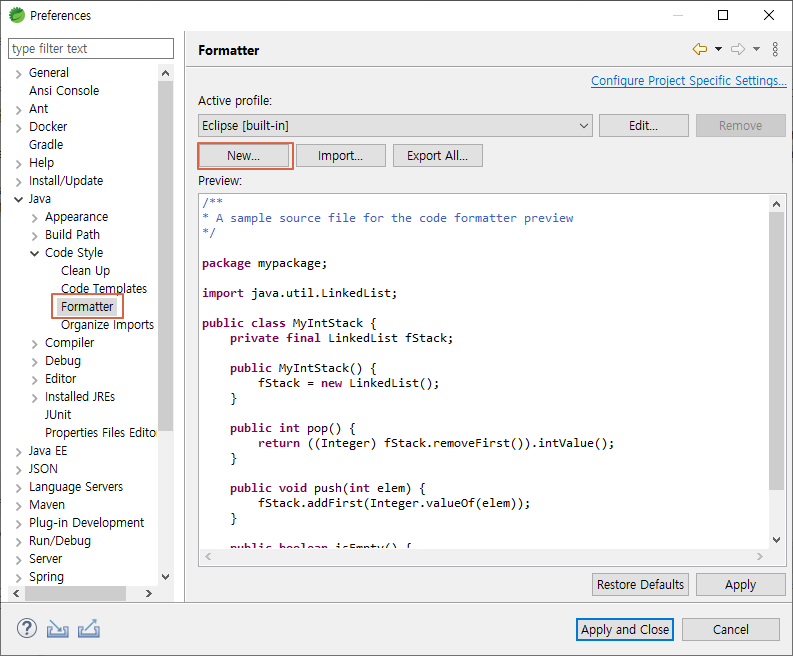The height and width of the screenshot is (656, 793).
Task: Click the export preferences icon
Action: (x=89, y=629)
